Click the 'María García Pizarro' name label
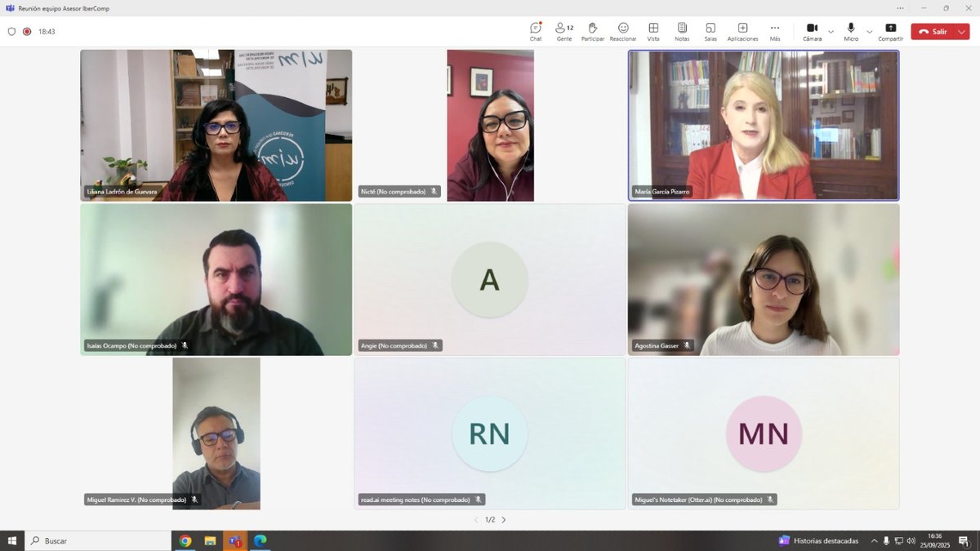 pos(662,193)
